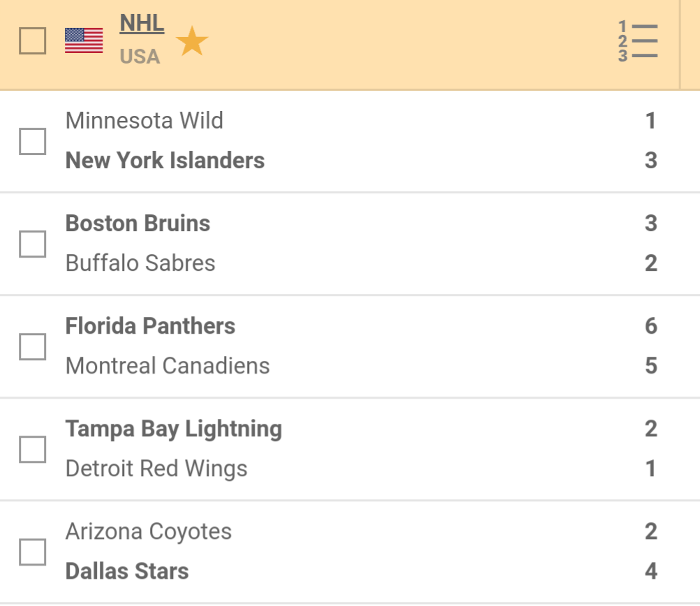Select the Arizona Coyotes vs Dallas Stars checkbox
This screenshot has width=700, height=606.
pyautogui.click(x=33, y=552)
